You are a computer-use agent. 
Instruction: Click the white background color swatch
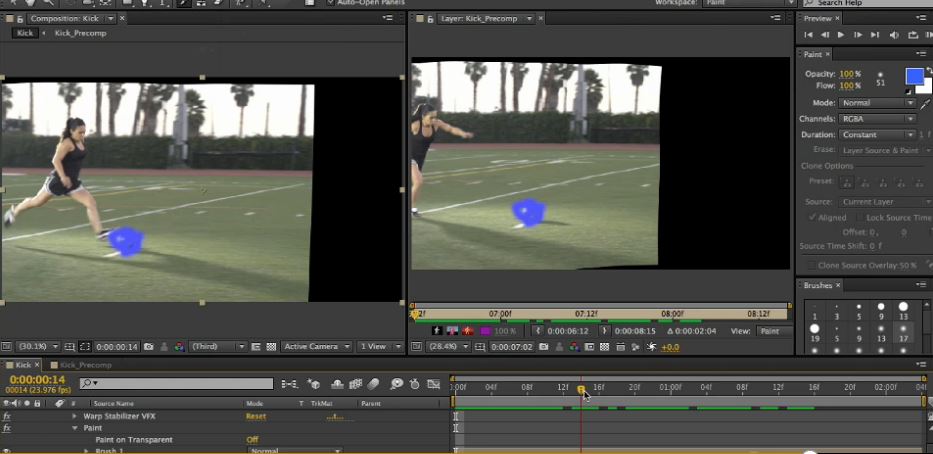pyautogui.click(x=926, y=87)
